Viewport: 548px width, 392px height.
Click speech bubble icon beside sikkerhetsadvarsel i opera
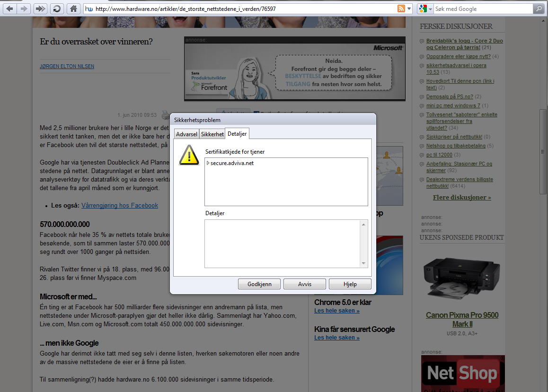(422, 66)
